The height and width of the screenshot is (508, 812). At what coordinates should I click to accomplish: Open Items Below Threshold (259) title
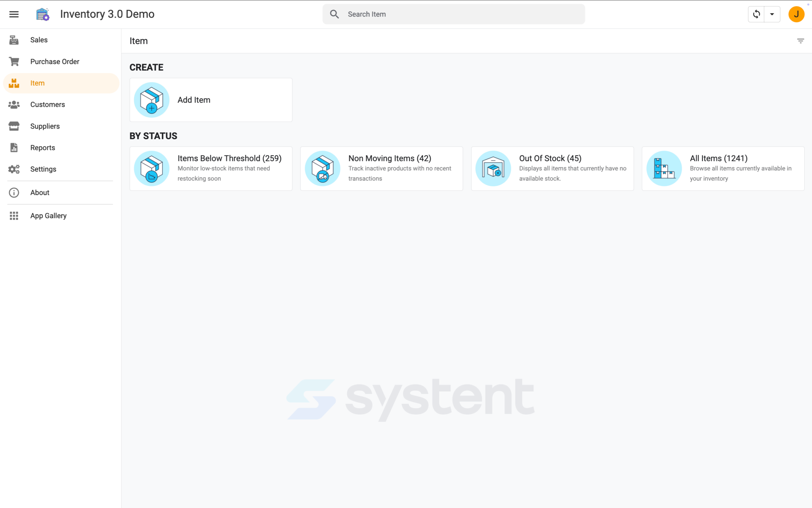coord(230,158)
